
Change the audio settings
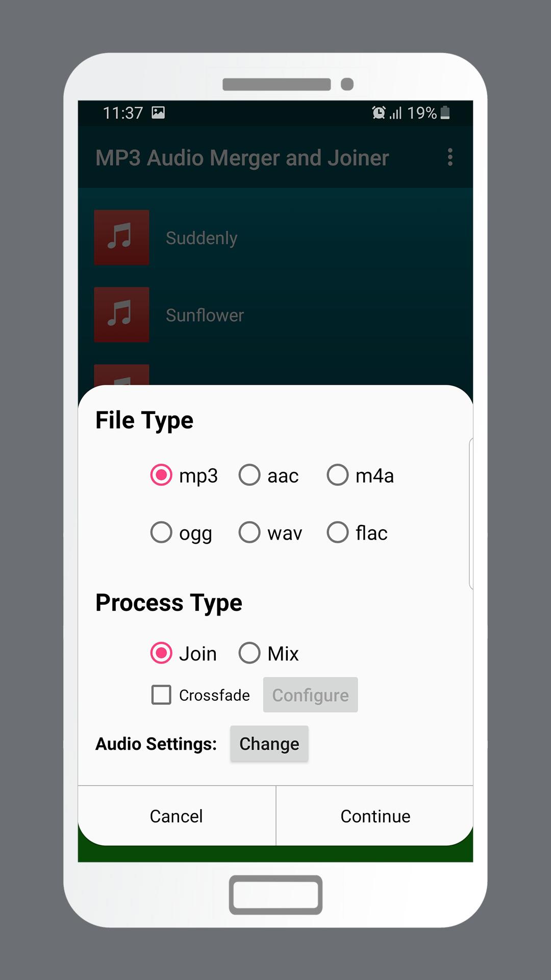point(269,744)
